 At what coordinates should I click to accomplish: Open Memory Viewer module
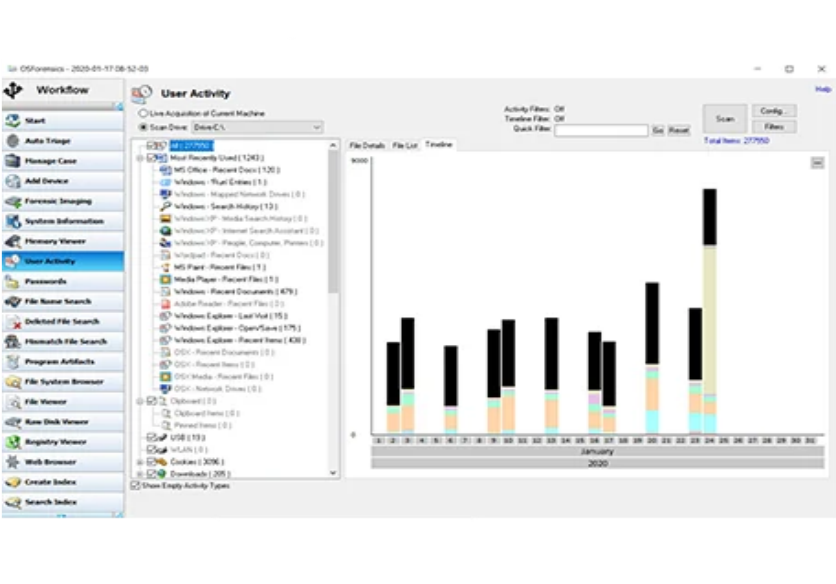point(62,242)
